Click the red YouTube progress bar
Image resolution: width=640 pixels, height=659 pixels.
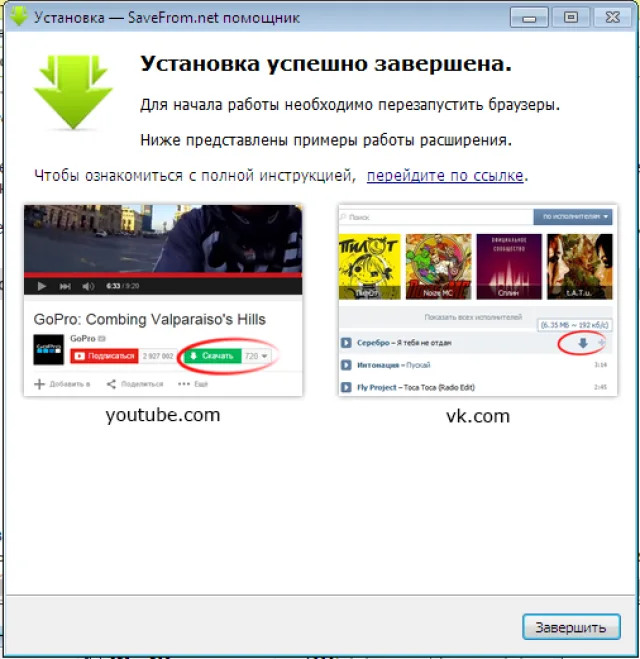[x=163, y=274]
